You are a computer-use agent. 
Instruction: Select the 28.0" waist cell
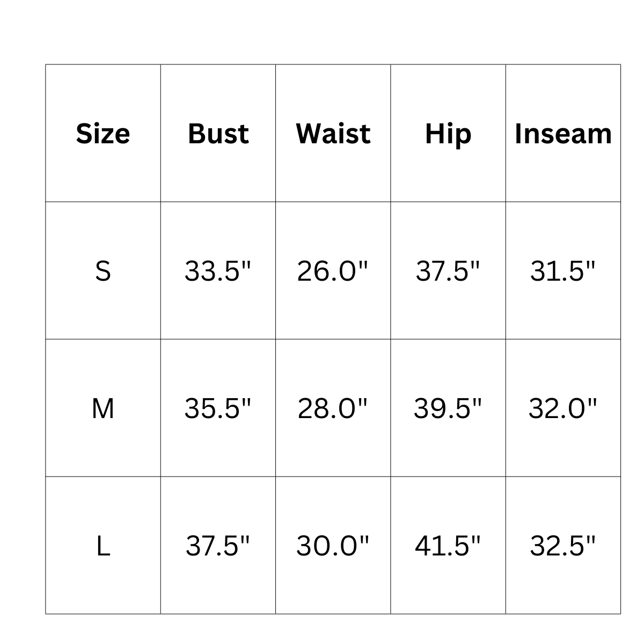click(x=333, y=408)
